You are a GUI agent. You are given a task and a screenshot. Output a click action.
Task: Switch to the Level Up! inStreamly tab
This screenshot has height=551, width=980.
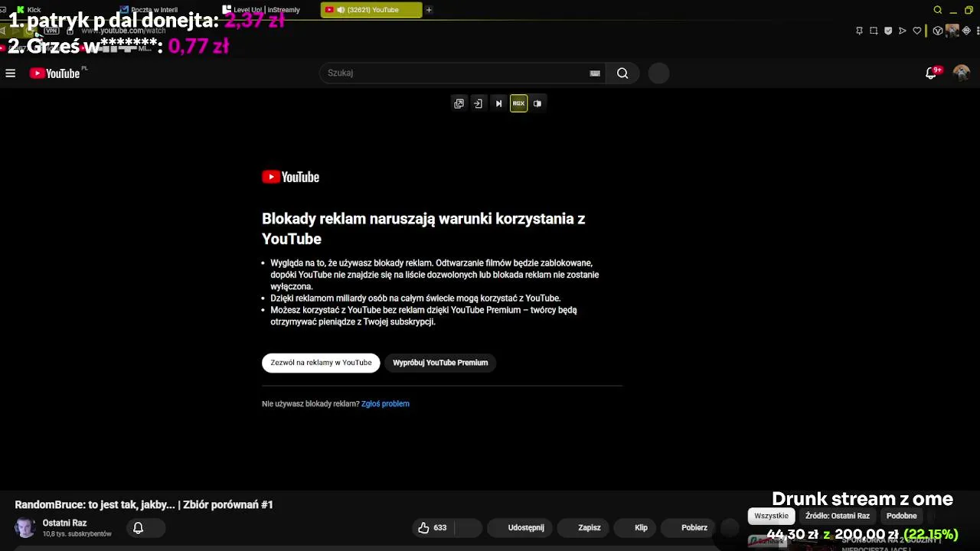pos(266,10)
